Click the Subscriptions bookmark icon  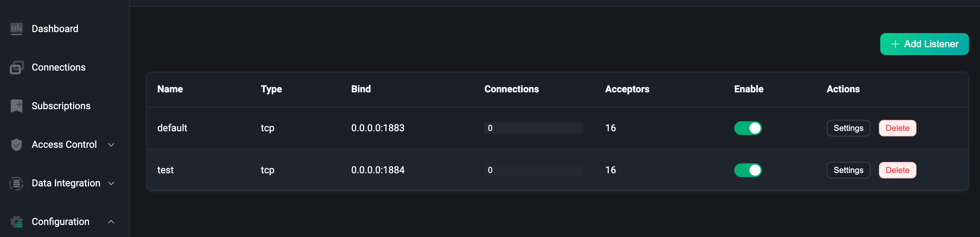point(16,106)
